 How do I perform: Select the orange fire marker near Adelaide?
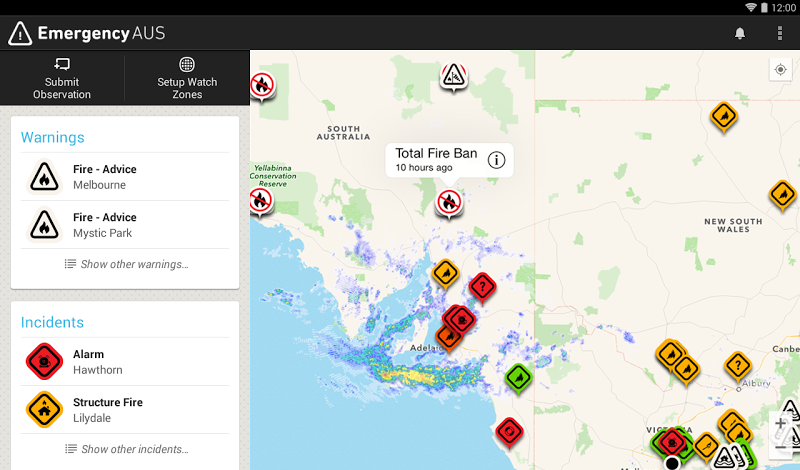(448, 337)
